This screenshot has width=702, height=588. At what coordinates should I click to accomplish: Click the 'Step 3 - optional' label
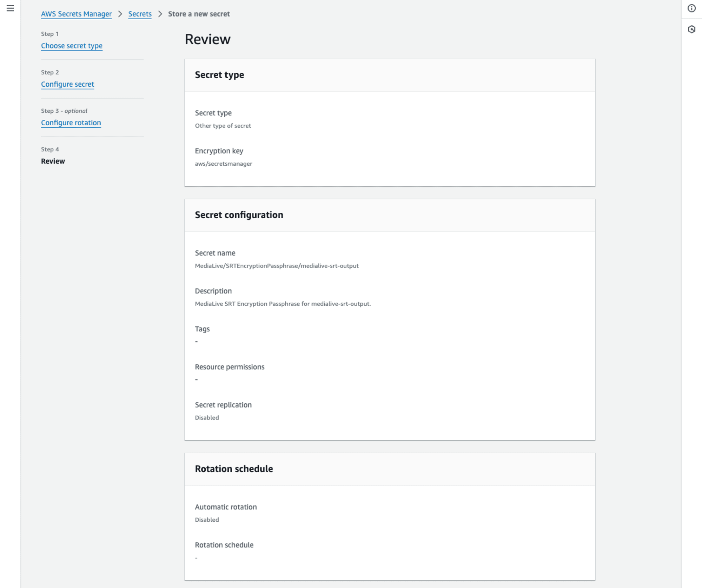(64, 111)
